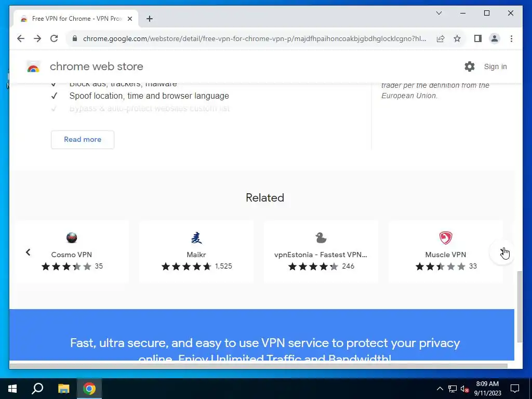This screenshot has width=532, height=399.
Task: Open the Cosmo VPN extension name
Action: (x=72, y=255)
